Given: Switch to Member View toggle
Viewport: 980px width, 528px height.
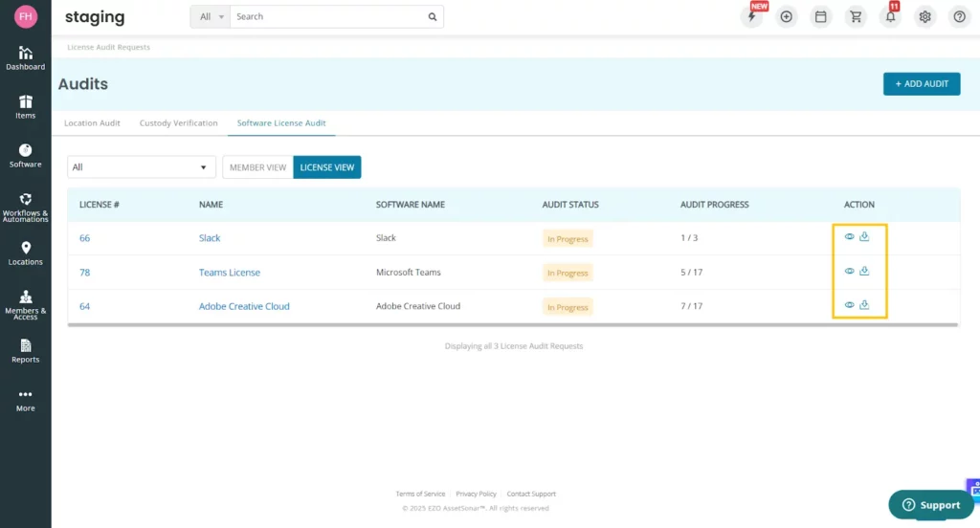Looking at the screenshot, I should coord(257,167).
